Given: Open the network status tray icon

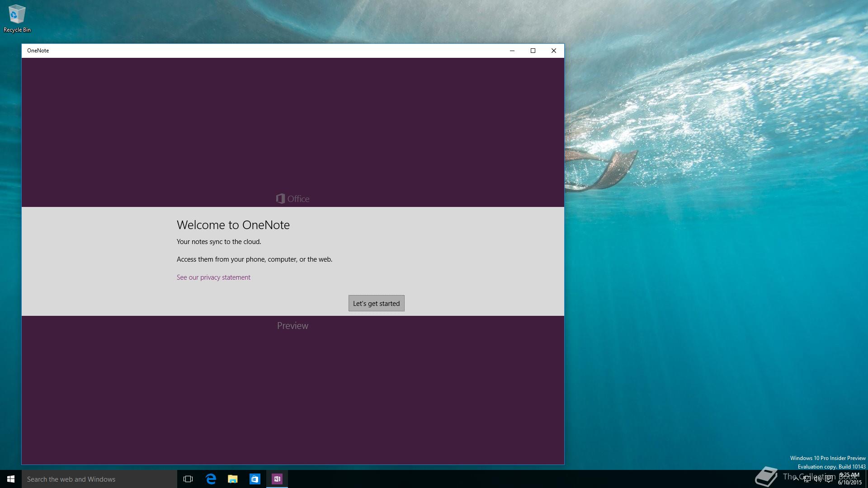Looking at the screenshot, I should (x=807, y=479).
